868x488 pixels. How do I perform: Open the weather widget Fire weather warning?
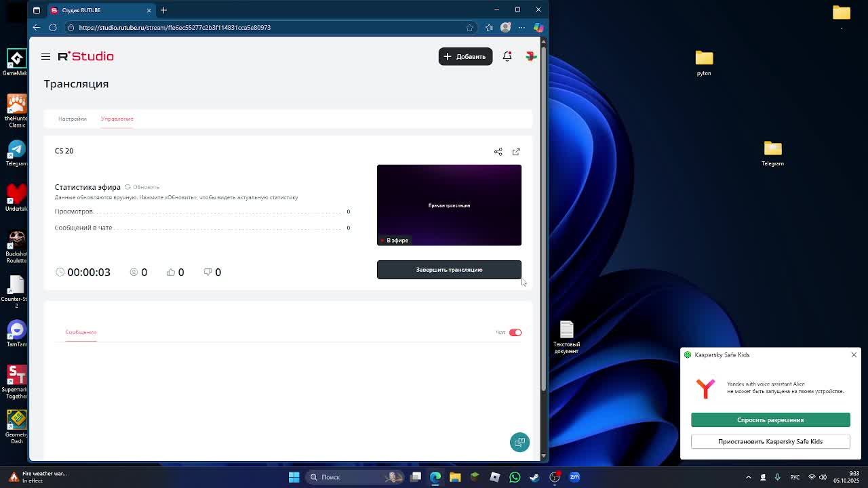[x=37, y=477]
